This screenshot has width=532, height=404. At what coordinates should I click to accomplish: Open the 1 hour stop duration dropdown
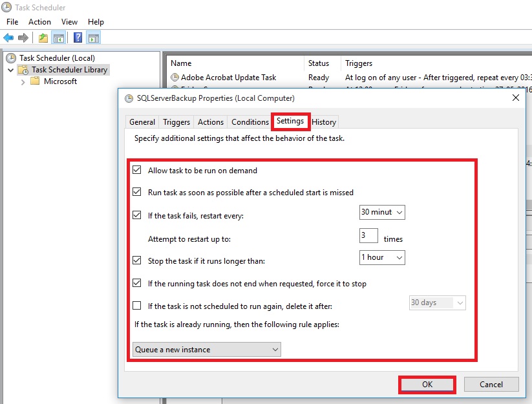coord(382,257)
